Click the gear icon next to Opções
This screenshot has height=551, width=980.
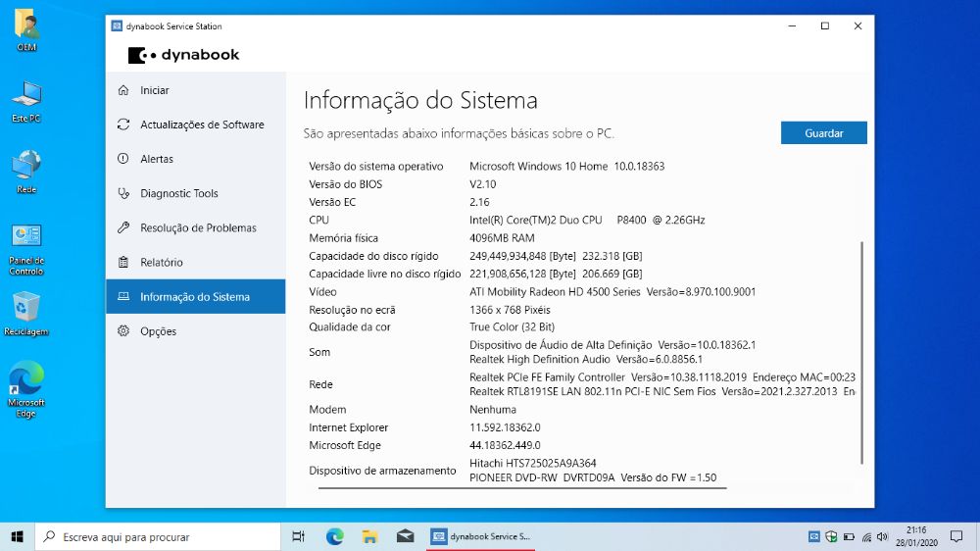pos(123,330)
